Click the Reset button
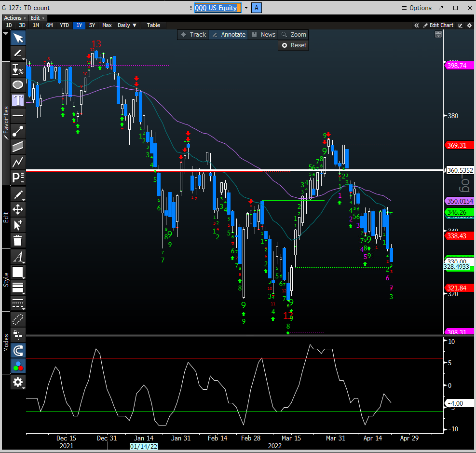The height and width of the screenshot is (453, 476). click(294, 45)
